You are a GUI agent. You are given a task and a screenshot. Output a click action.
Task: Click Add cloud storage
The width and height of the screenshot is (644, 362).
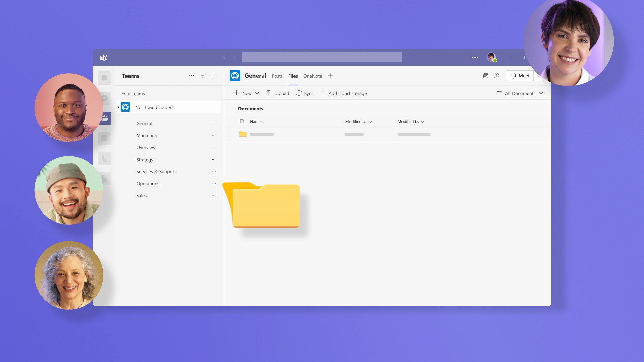[343, 93]
